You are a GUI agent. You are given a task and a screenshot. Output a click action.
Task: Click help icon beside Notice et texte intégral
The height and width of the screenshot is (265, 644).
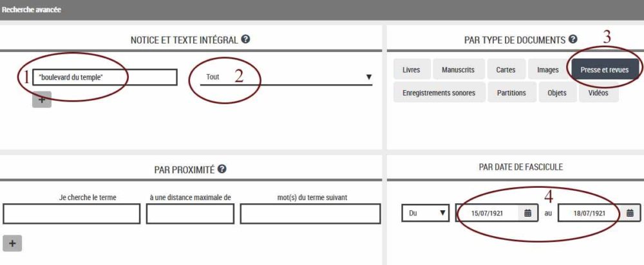coord(245,39)
